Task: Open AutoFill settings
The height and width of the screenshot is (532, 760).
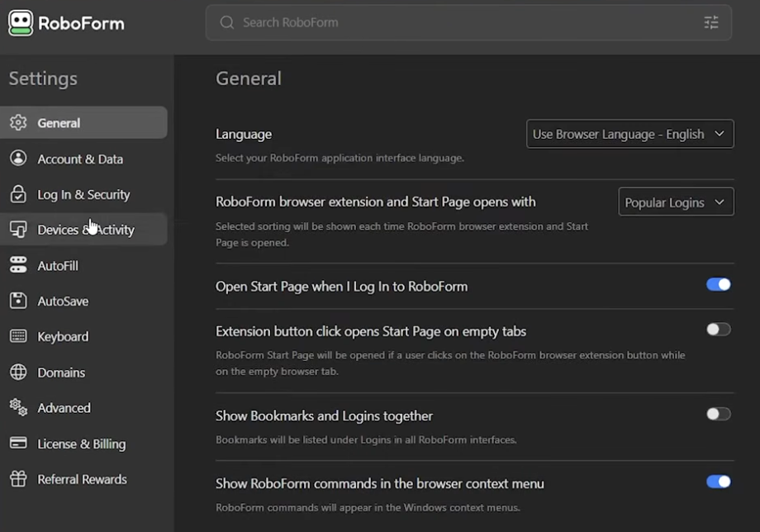Action: pyautogui.click(x=83, y=265)
